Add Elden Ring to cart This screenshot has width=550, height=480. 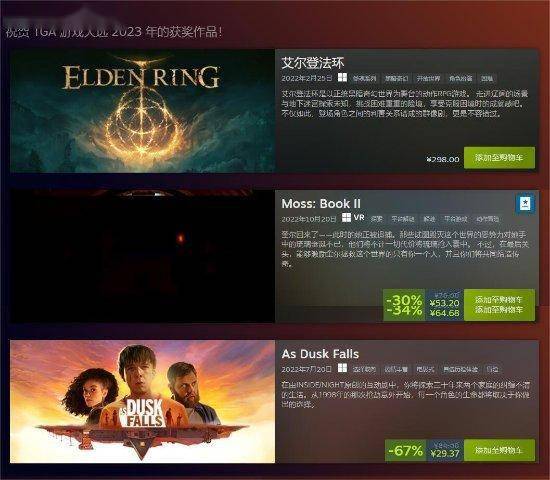(x=499, y=158)
